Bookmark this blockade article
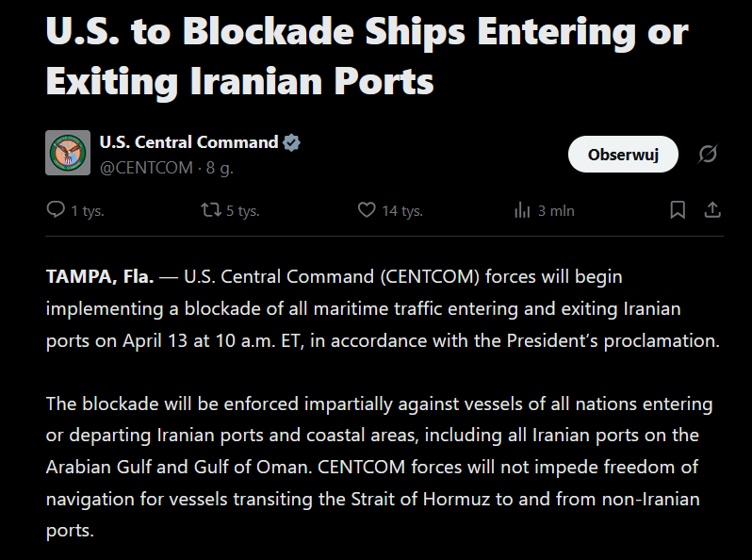 (678, 210)
